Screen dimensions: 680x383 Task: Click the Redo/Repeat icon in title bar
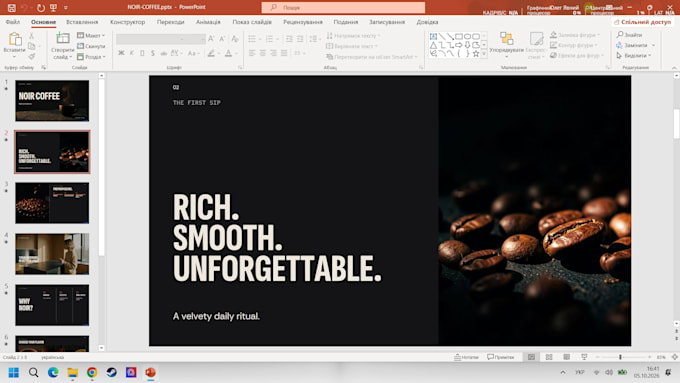(x=40, y=7)
